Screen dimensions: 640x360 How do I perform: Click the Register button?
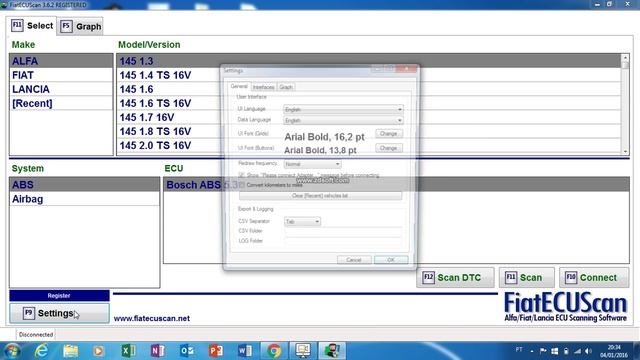(59, 296)
